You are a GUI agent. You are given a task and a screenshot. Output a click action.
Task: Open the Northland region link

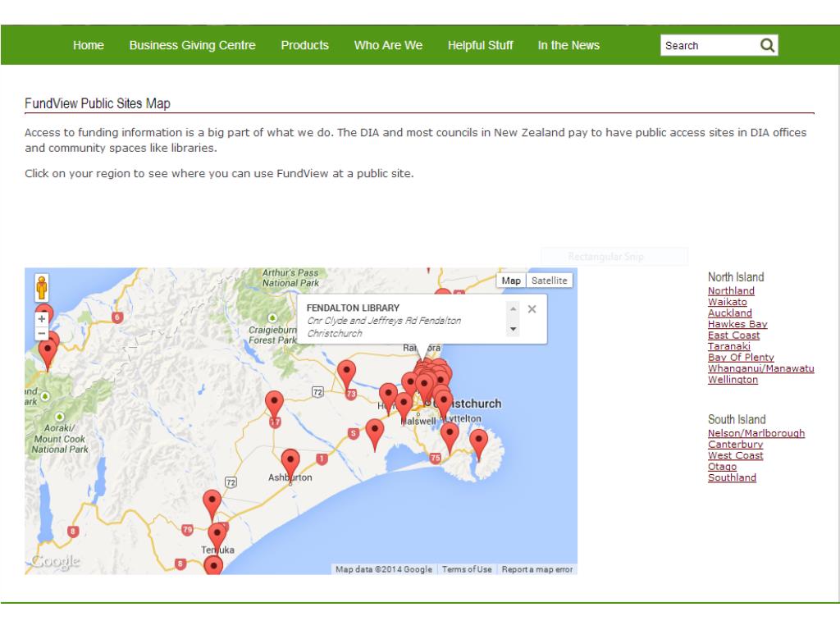[731, 291]
